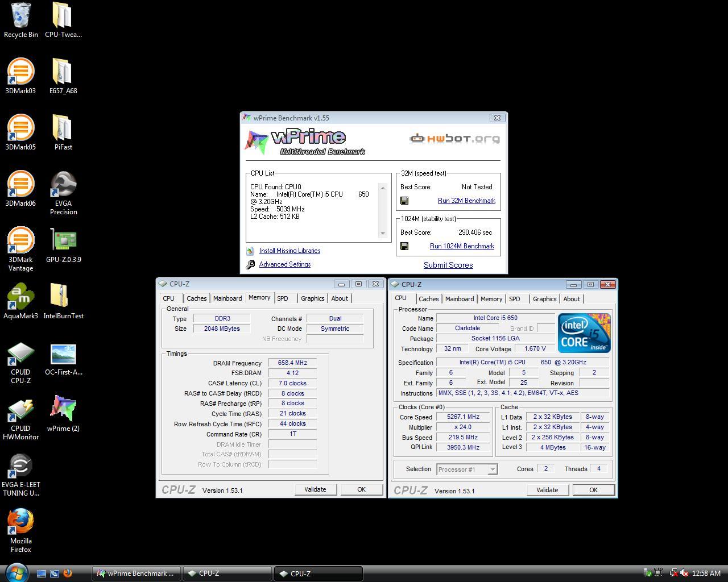Open Caches tab in Processor CPU-Z window
The image size is (728, 582).
click(x=429, y=299)
